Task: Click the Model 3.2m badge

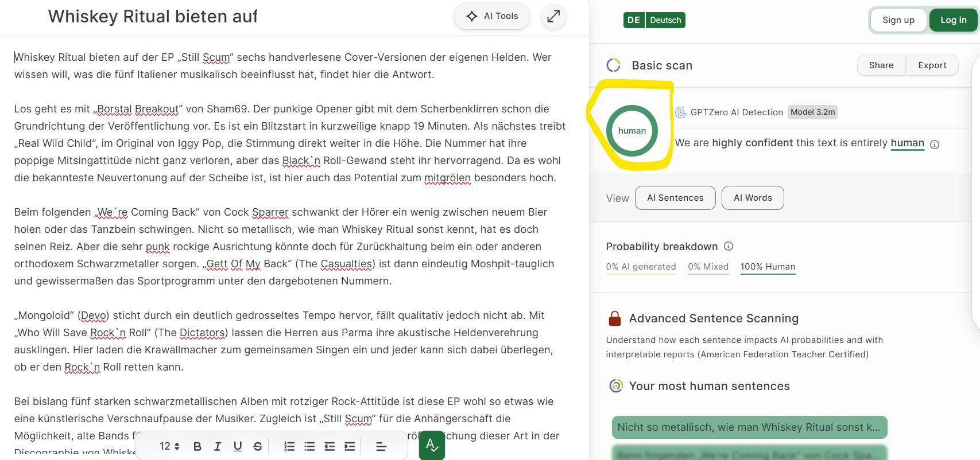Action: coord(812,112)
